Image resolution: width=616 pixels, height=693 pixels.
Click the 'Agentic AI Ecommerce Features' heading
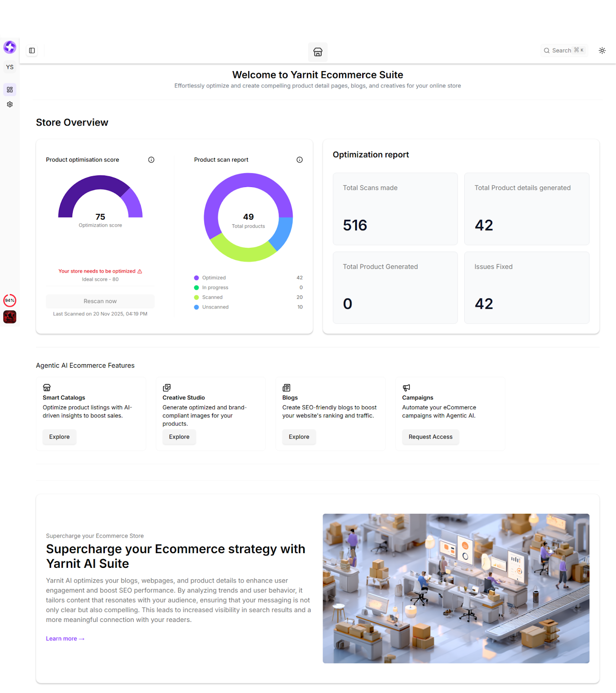[x=85, y=366]
